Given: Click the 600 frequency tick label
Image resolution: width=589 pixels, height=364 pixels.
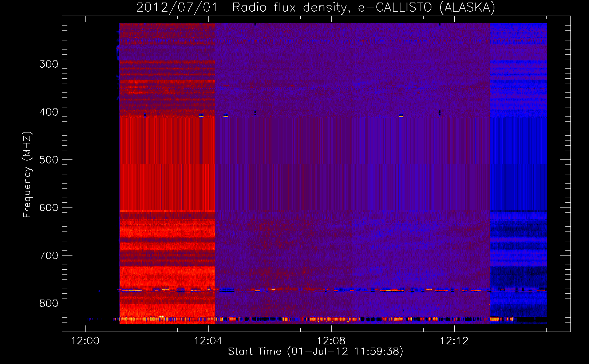Looking at the screenshot, I should point(49,208).
